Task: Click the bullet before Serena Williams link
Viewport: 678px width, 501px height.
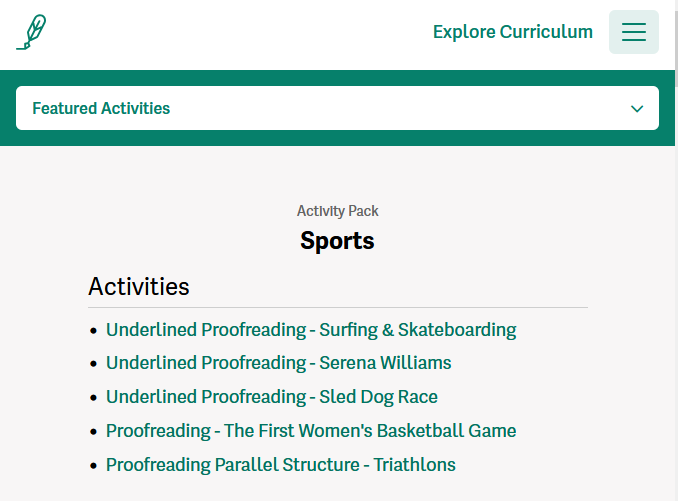Action: pyautogui.click(x=93, y=364)
